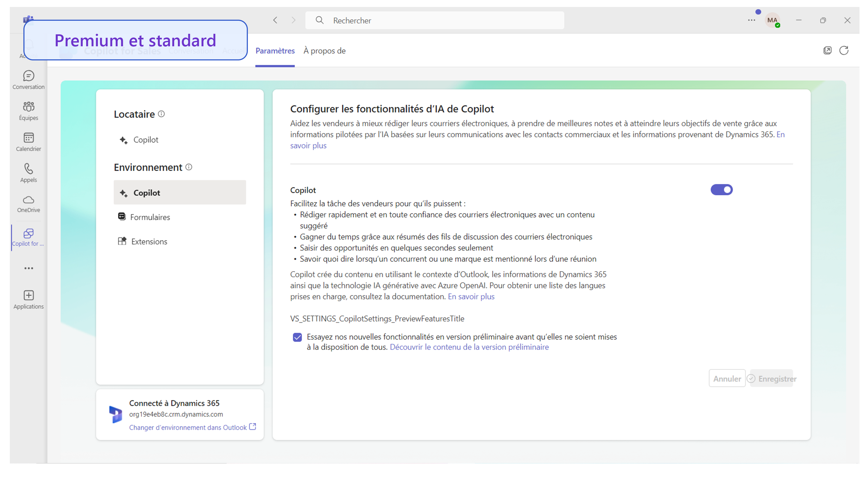Open the MA profile avatar menu
Image resolution: width=868 pixels, height=496 pixels.
(x=772, y=20)
